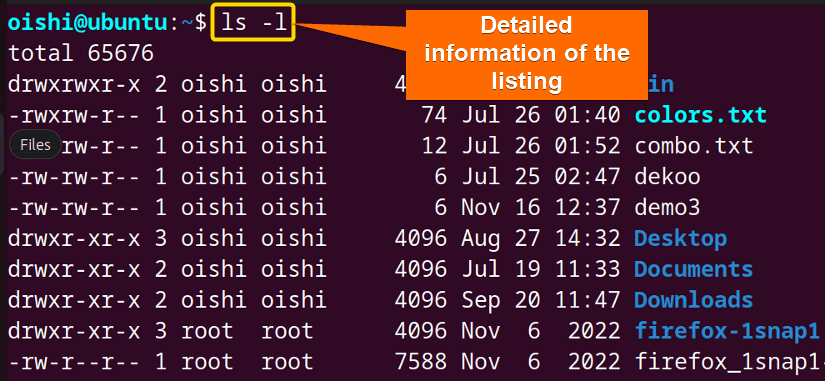825x381 pixels.
Task: Select the 'total 65676' line
Action: coord(81,53)
